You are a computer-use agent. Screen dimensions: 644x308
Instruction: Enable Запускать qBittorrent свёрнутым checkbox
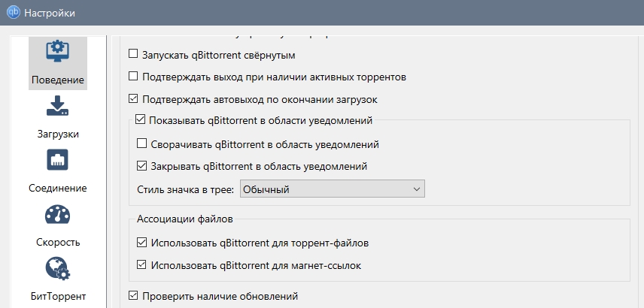pyautogui.click(x=133, y=54)
